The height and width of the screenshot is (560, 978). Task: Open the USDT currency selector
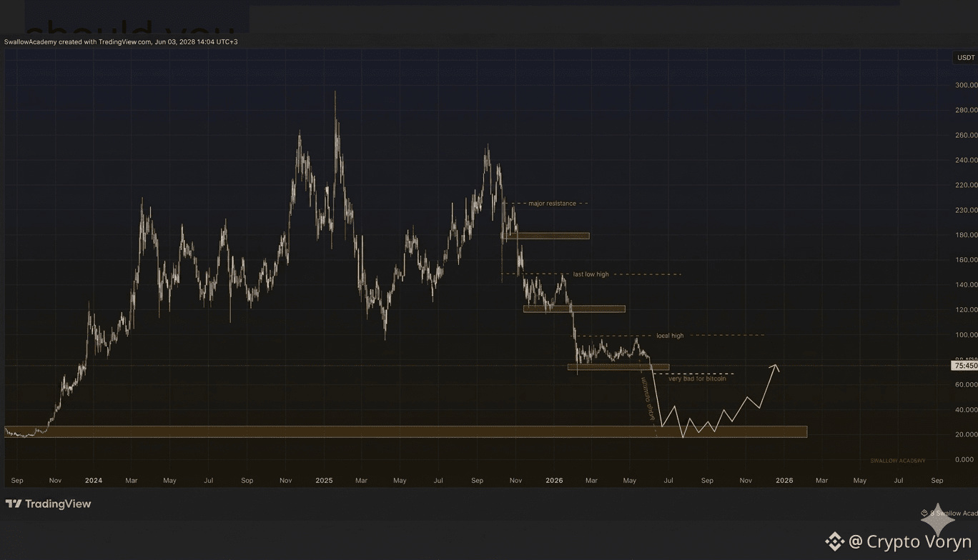coord(966,58)
